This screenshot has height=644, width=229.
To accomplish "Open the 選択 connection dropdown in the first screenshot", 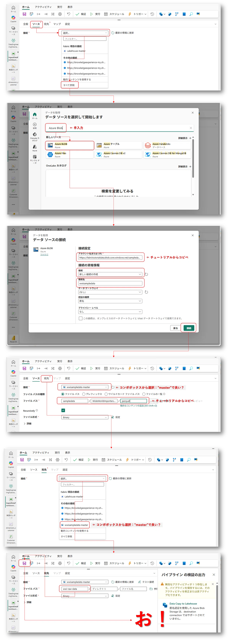I will [x=85, y=33].
